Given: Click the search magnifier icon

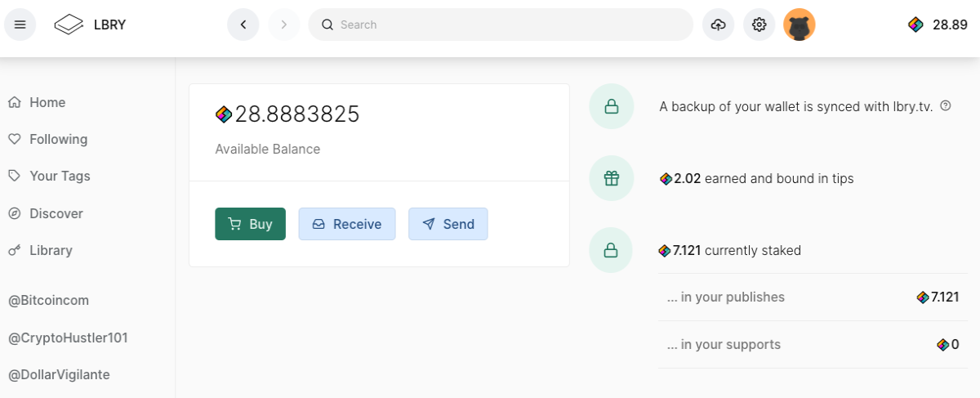Looking at the screenshot, I should point(327,25).
